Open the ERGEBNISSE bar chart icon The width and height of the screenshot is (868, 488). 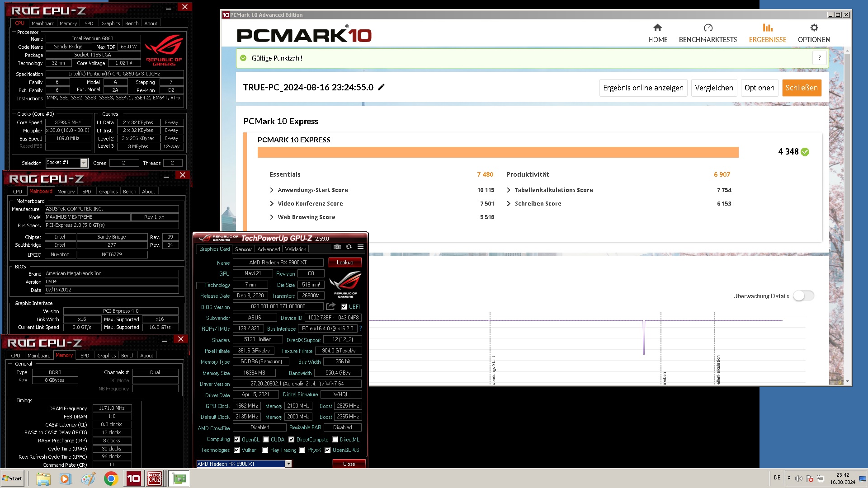point(768,28)
